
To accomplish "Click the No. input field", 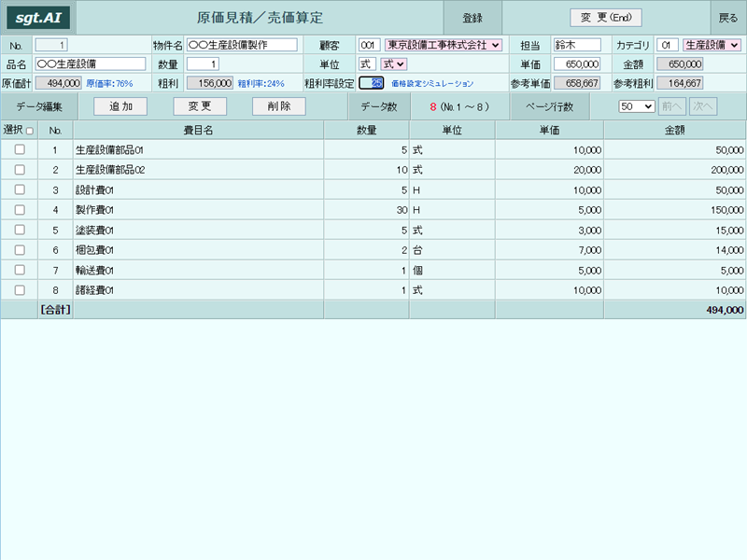I will 51,45.
